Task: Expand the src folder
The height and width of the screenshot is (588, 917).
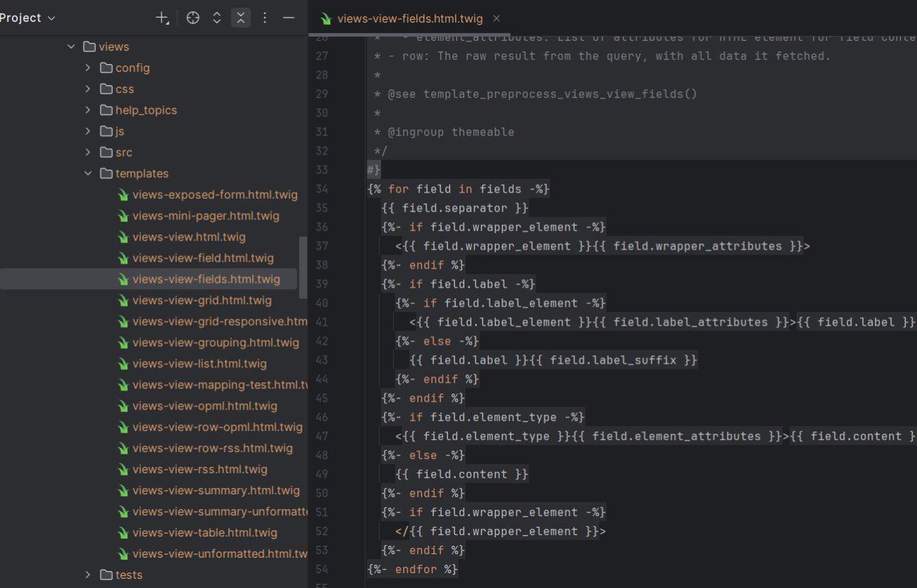Action: click(x=87, y=152)
